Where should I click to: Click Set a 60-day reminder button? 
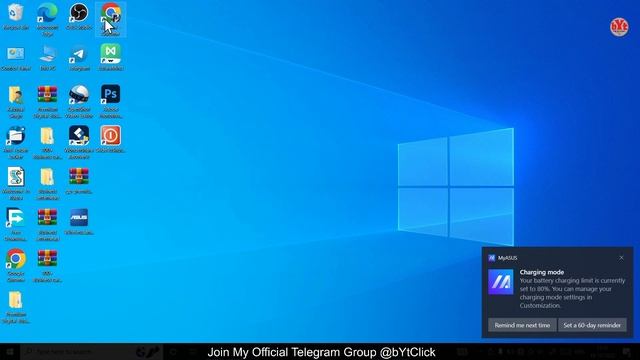592,325
